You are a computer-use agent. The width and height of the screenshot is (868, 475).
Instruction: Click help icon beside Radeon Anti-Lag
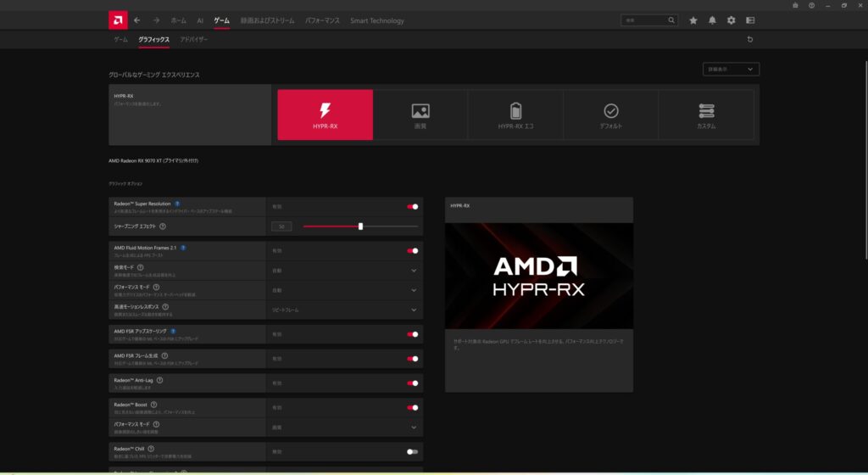tap(159, 380)
